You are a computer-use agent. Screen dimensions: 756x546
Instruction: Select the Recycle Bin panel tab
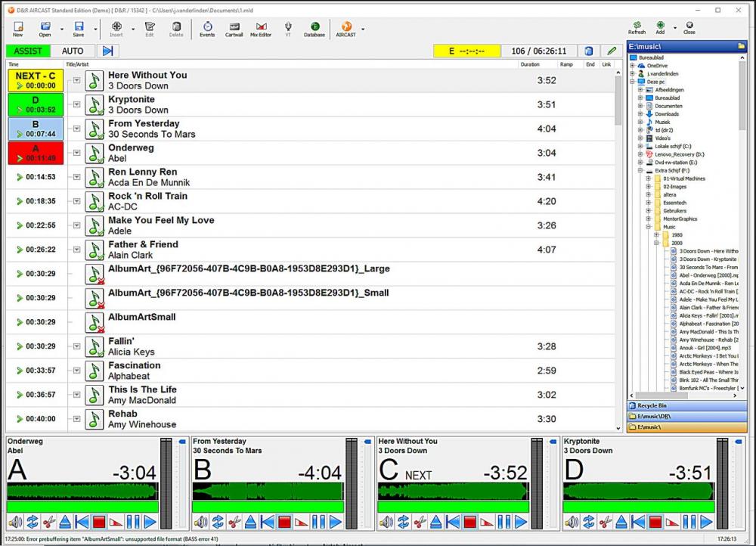pyautogui.click(x=686, y=405)
